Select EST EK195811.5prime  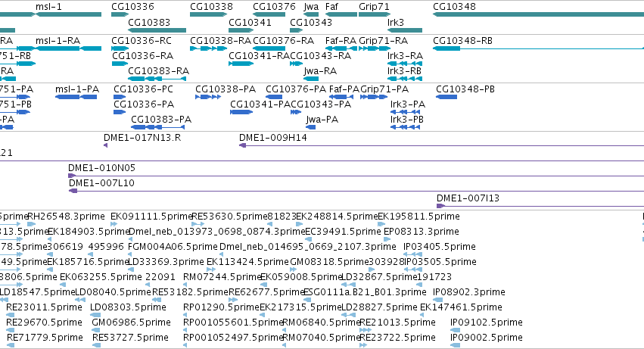point(381,224)
